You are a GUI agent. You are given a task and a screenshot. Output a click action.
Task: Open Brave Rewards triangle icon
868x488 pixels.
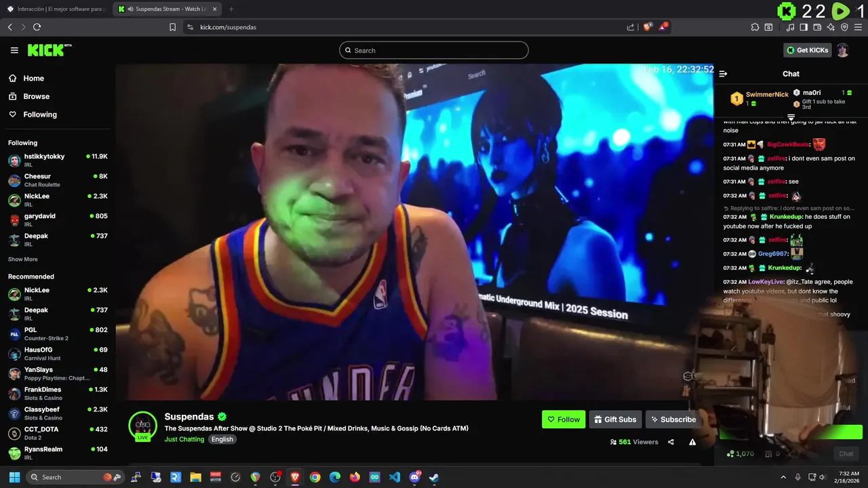pos(663,27)
